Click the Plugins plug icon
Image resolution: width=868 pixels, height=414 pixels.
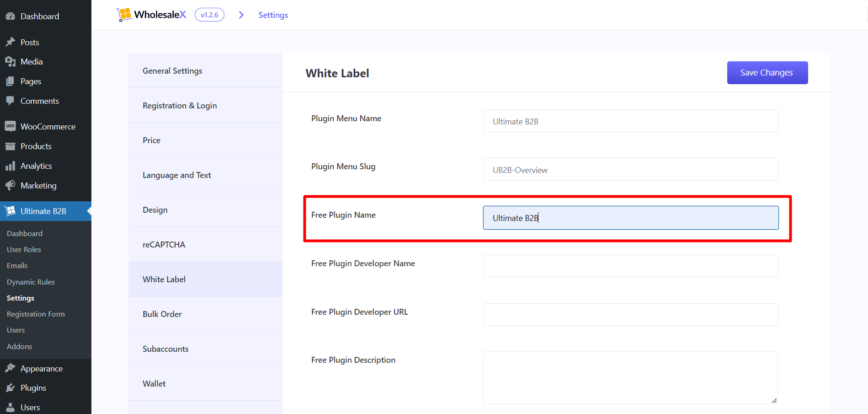click(11, 387)
